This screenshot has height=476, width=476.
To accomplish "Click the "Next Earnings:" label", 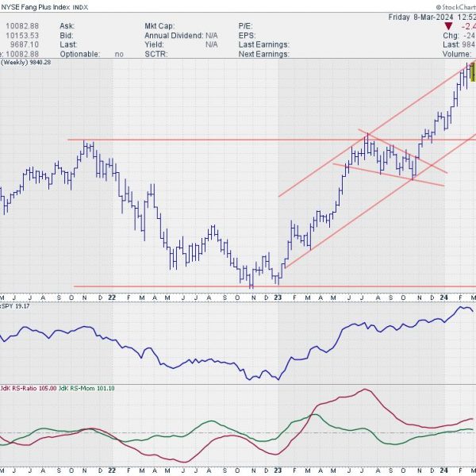I will pyautogui.click(x=264, y=54).
